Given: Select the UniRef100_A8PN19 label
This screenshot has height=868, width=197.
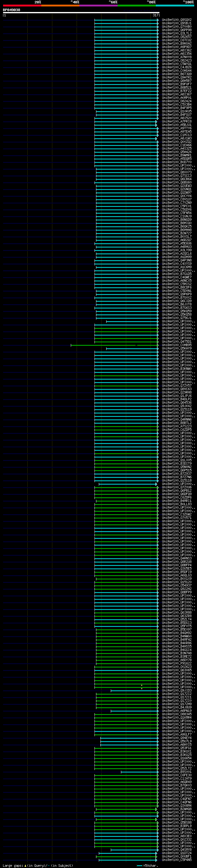Looking at the screenshot, I should 177,711.
